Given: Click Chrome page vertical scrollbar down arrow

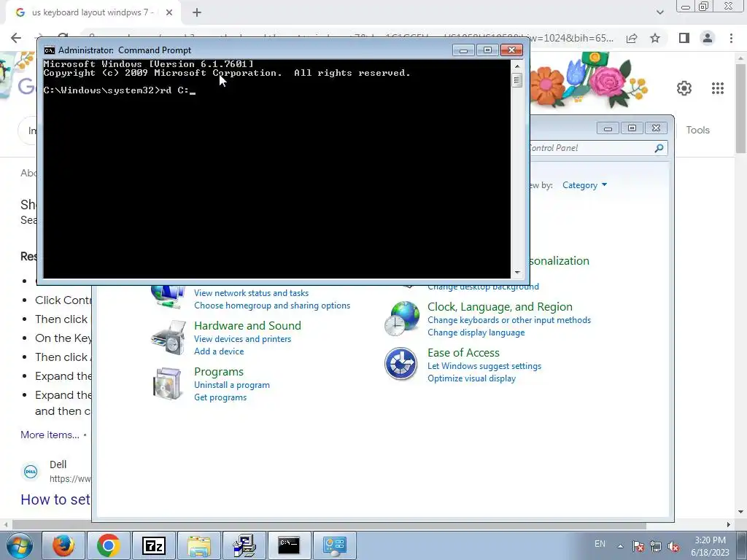Looking at the screenshot, I should (740, 513).
